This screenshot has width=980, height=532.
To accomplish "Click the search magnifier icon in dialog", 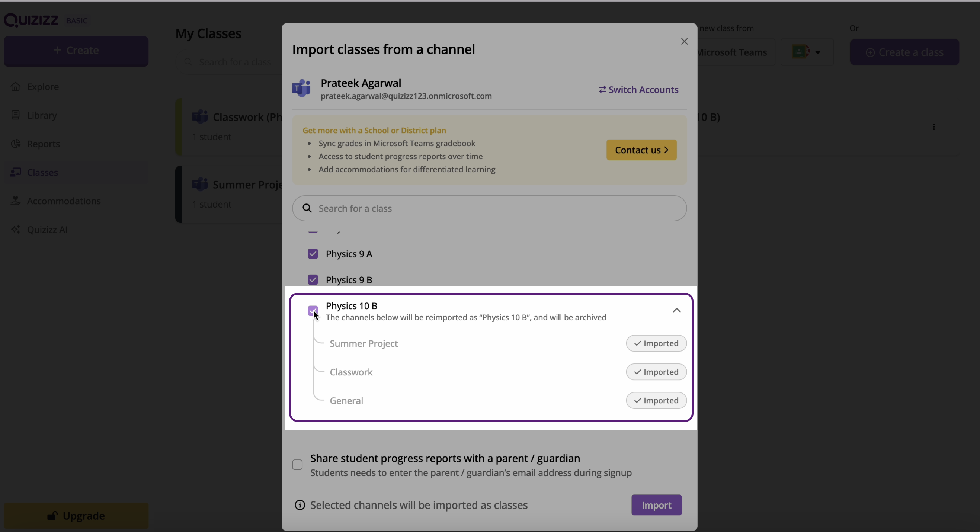I will pos(307,208).
